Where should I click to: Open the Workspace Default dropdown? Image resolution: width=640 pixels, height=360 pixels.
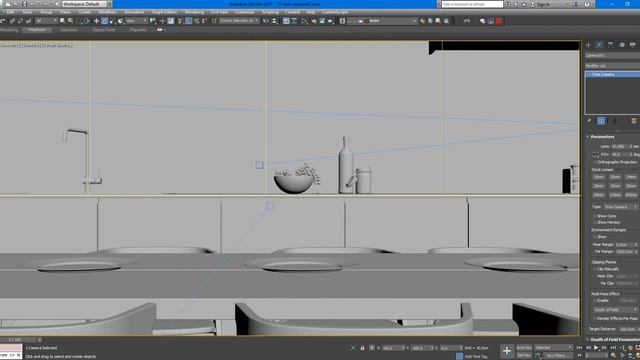click(84, 4)
